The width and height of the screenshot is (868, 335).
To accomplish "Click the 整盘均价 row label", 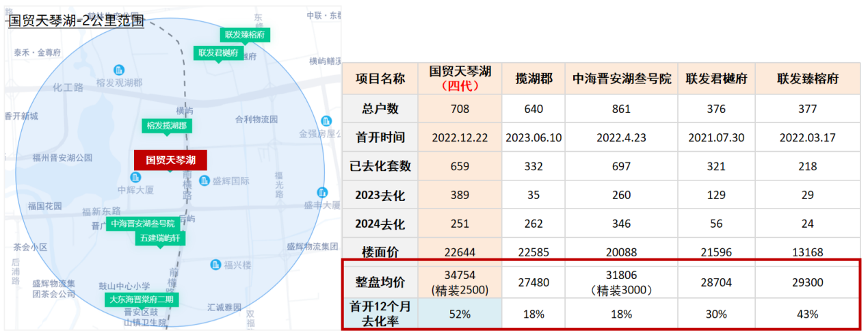I will click(380, 282).
